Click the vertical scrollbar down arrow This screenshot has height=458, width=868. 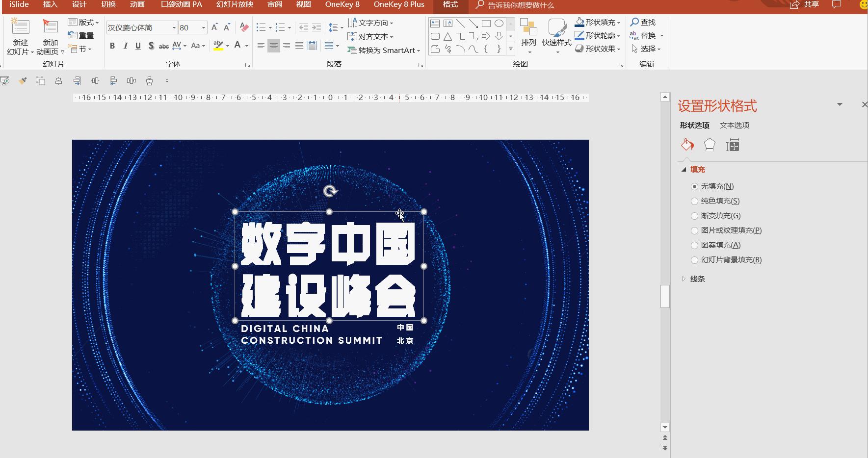(665, 427)
